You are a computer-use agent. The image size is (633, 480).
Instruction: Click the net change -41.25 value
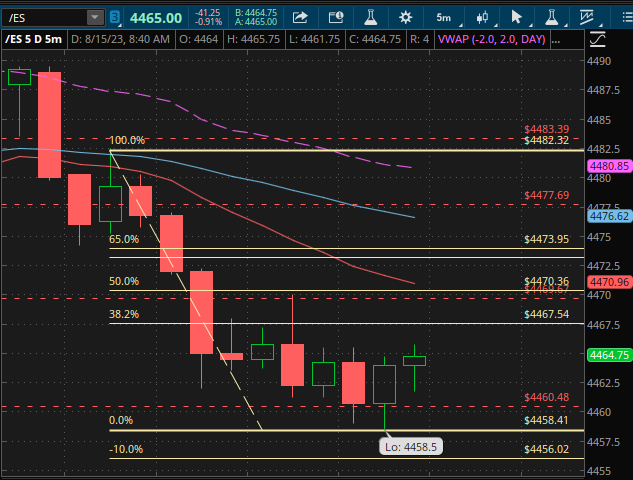[x=208, y=13]
